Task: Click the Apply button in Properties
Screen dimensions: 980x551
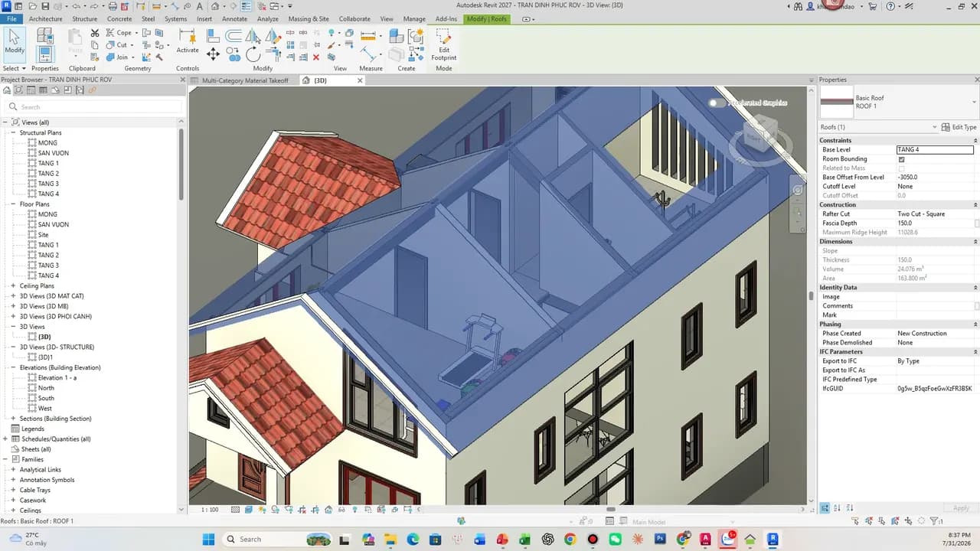Action: 961,508
